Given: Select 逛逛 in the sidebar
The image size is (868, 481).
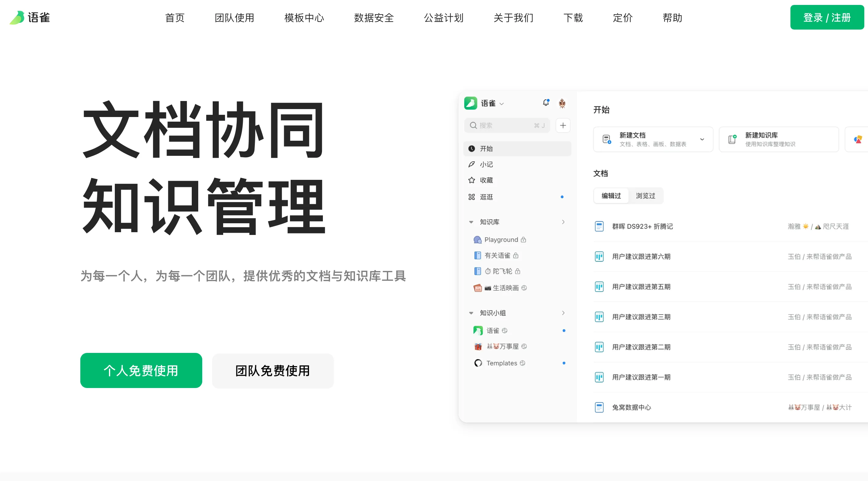Looking at the screenshot, I should pos(517,197).
